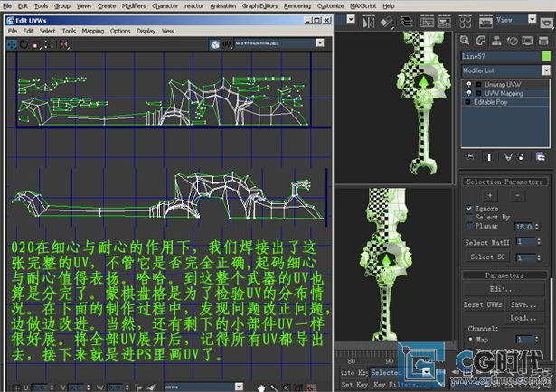
Task: Toggle the Ignore checkbox
Action: tap(469, 209)
